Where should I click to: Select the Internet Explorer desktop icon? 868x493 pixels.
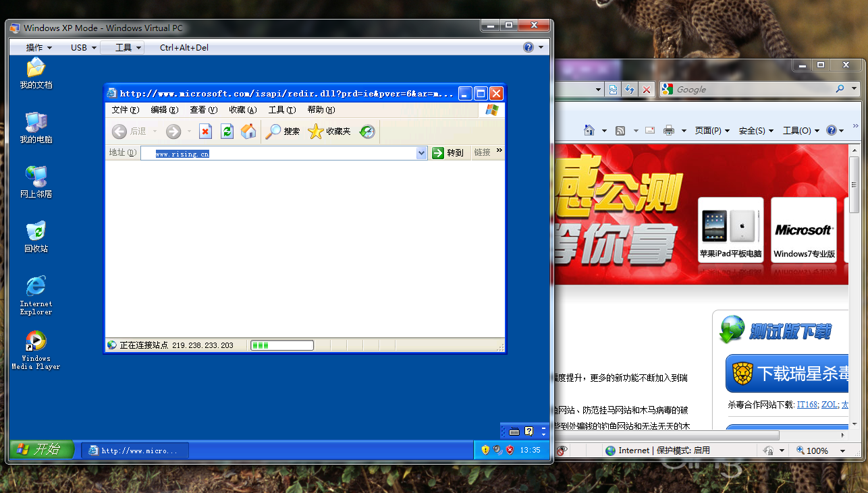(36, 295)
